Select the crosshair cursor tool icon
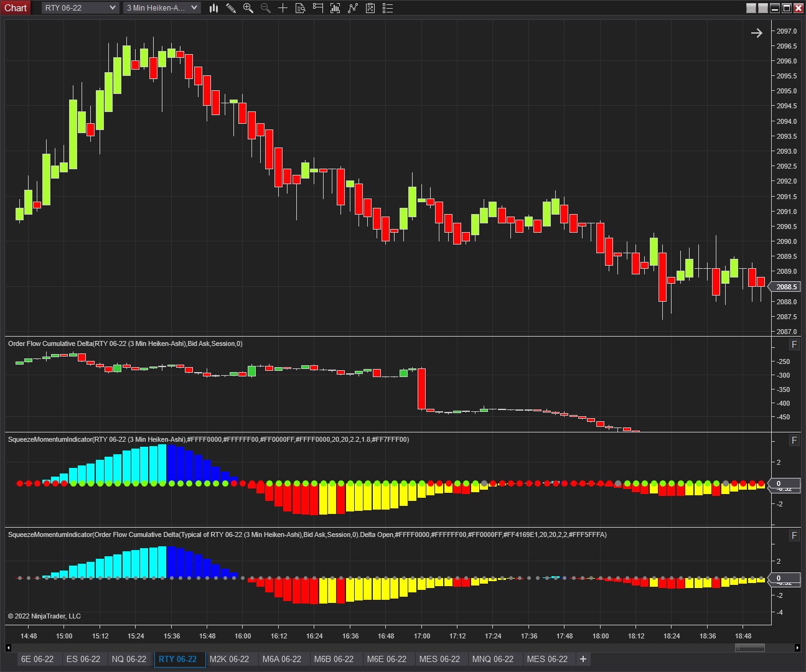The image size is (806, 672). click(283, 8)
